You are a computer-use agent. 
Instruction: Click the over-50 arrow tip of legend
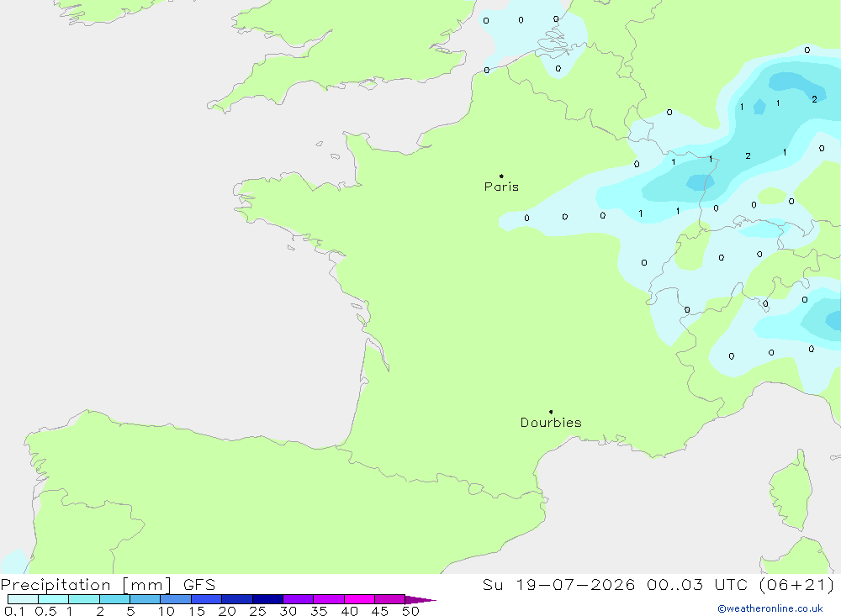pyautogui.click(x=421, y=599)
